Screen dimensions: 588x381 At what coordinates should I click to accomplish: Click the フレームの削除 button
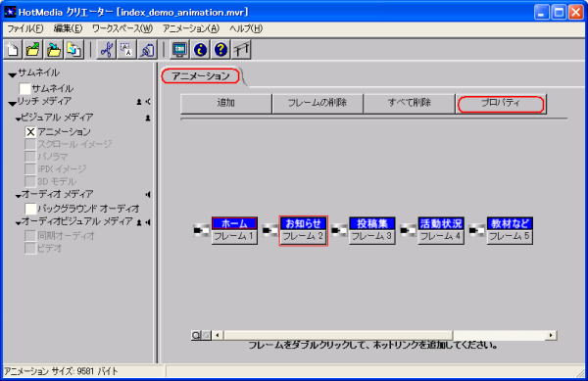pos(318,104)
